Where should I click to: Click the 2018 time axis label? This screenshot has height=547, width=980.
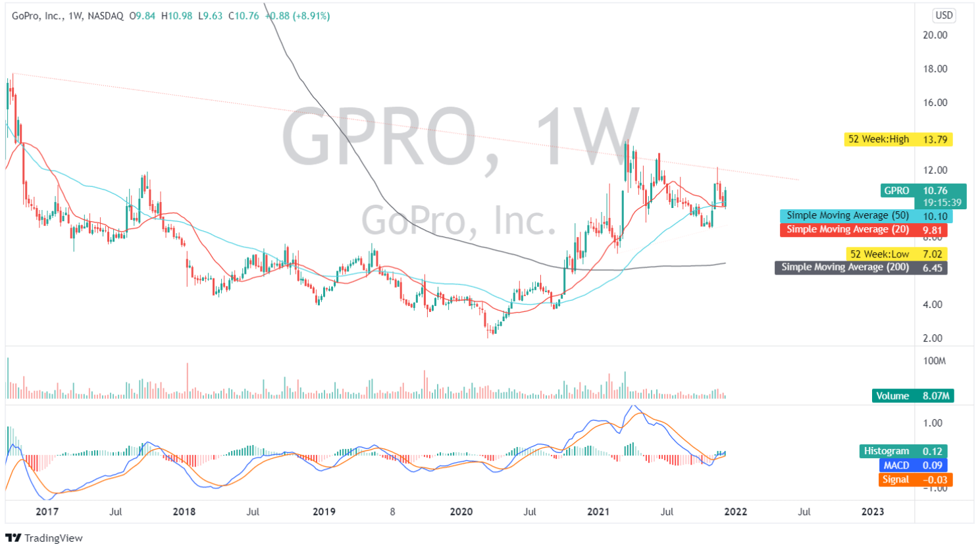click(x=184, y=512)
